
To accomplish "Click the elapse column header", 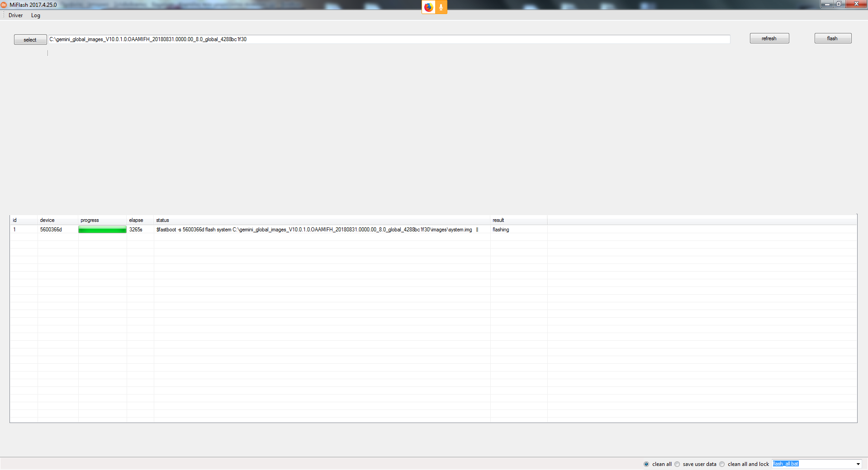I will coord(140,220).
